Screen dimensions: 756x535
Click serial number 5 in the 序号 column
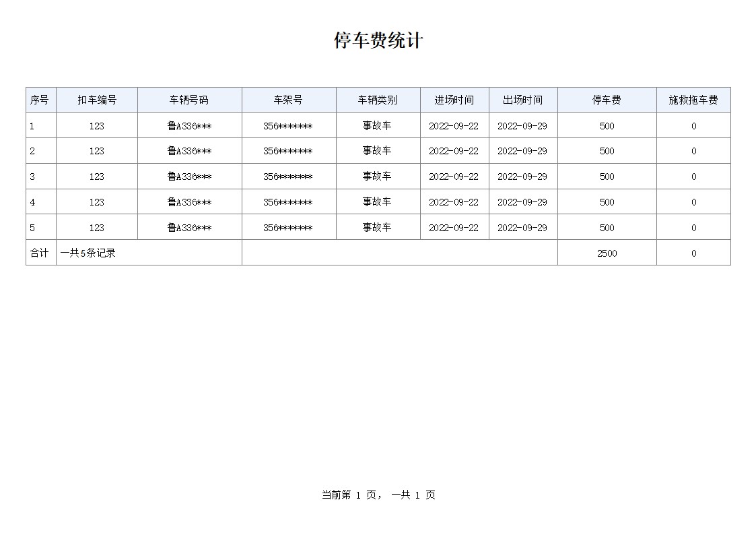tap(32, 228)
